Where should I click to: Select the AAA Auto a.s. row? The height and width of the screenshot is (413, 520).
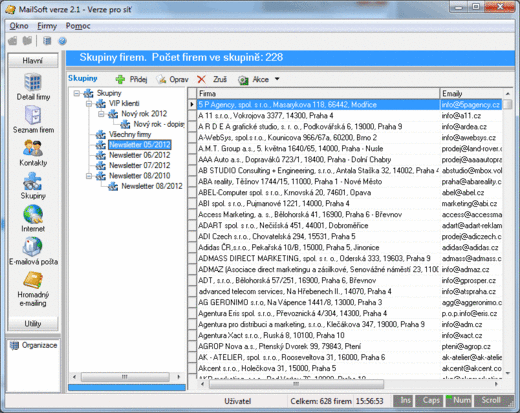[x=318, y=160]
